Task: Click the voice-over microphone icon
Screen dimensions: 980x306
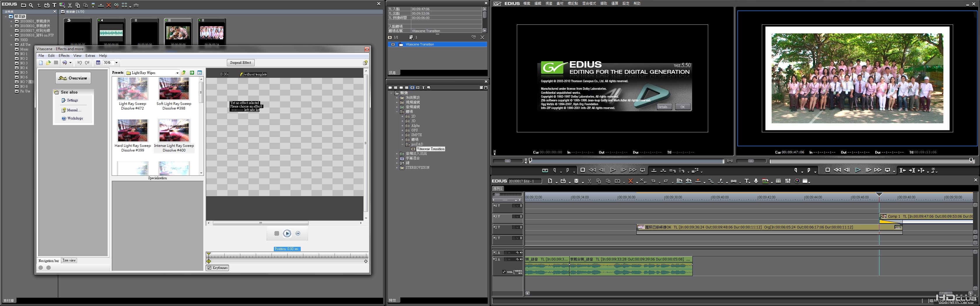Action: click(x=756, y=181)
